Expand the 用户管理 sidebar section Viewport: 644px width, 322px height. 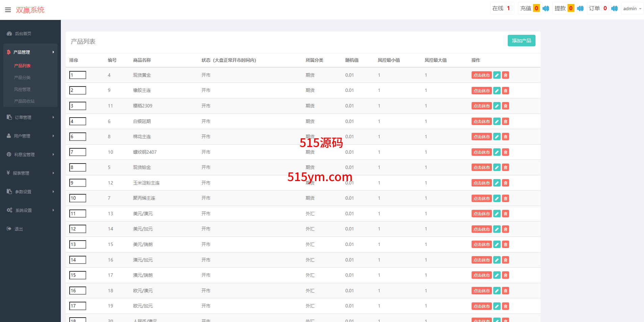coord(30,136)
